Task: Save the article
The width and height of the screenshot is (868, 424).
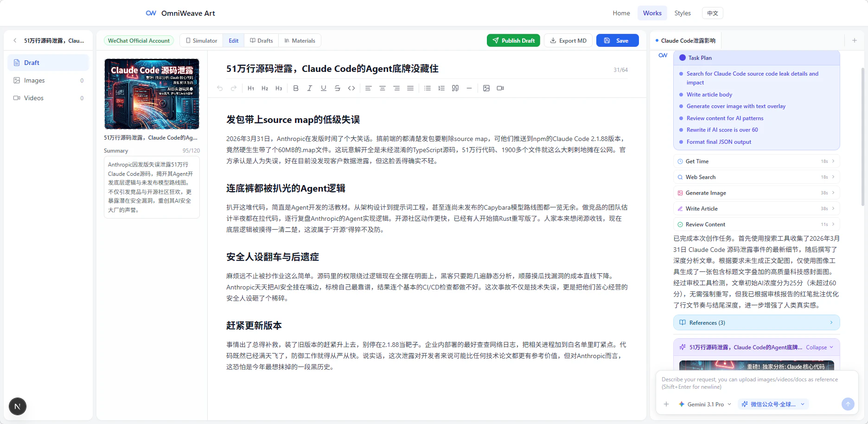Action: [x=617, y=41]
